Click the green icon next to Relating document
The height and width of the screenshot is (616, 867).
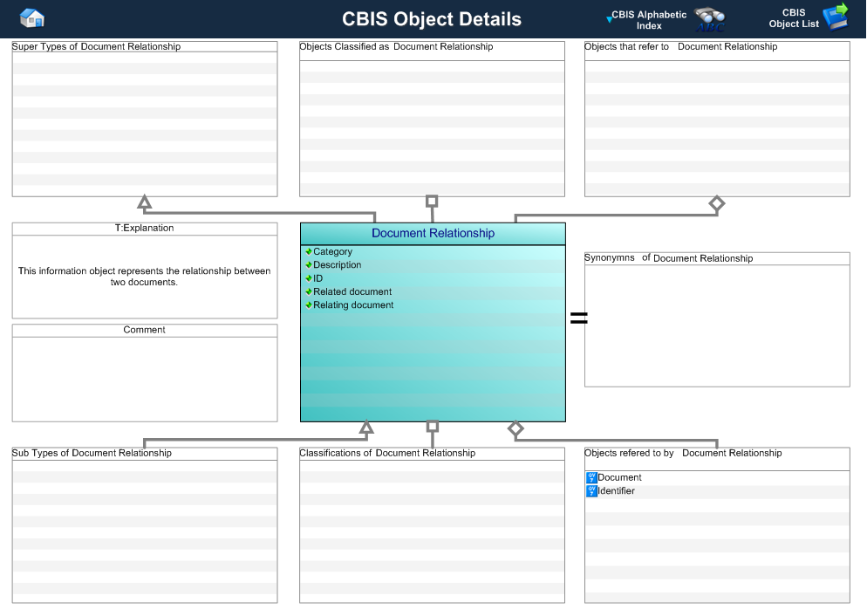pos(309,305)
